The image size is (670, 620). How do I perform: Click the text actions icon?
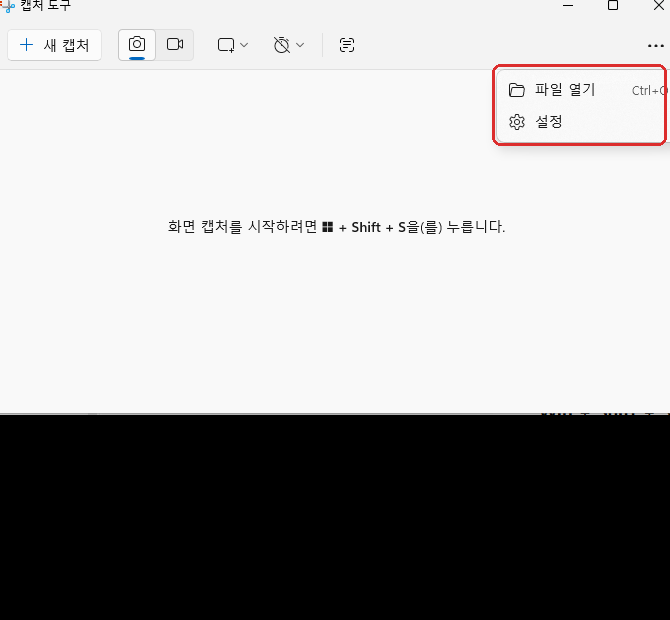347,45
